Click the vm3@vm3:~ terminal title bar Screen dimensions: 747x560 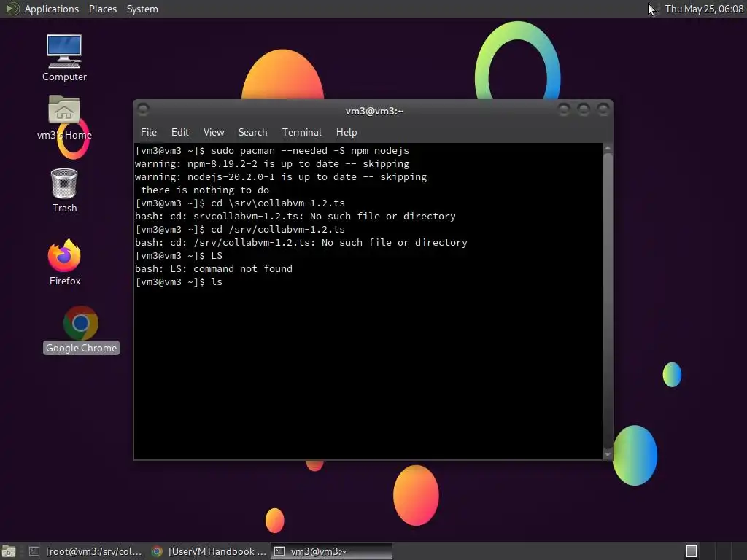374,111
